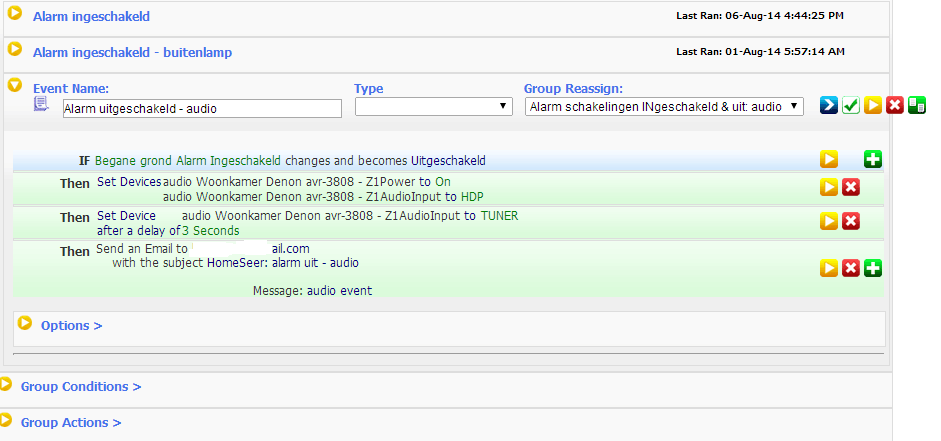This screenshot has width=941, height=441.
Task: Delete the Z1Power Set Devices action
Action: tap(851, 187)
